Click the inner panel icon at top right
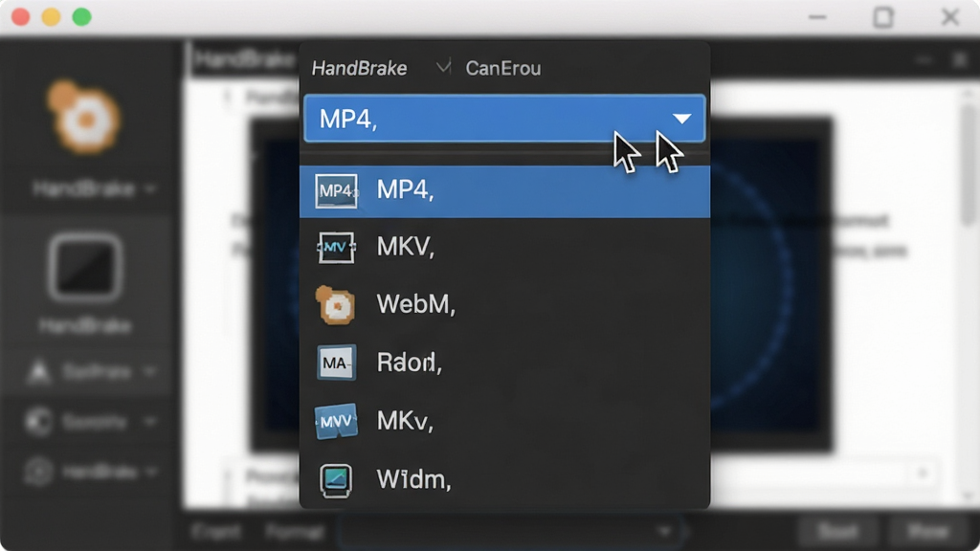Screen dimensions: 980x551 click(x=960, y=60)
